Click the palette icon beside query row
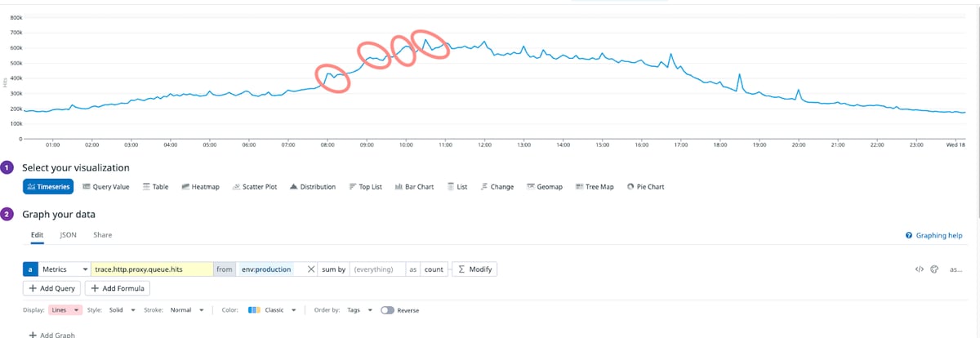This screenshot has height=338, width=980. point(934,269)
